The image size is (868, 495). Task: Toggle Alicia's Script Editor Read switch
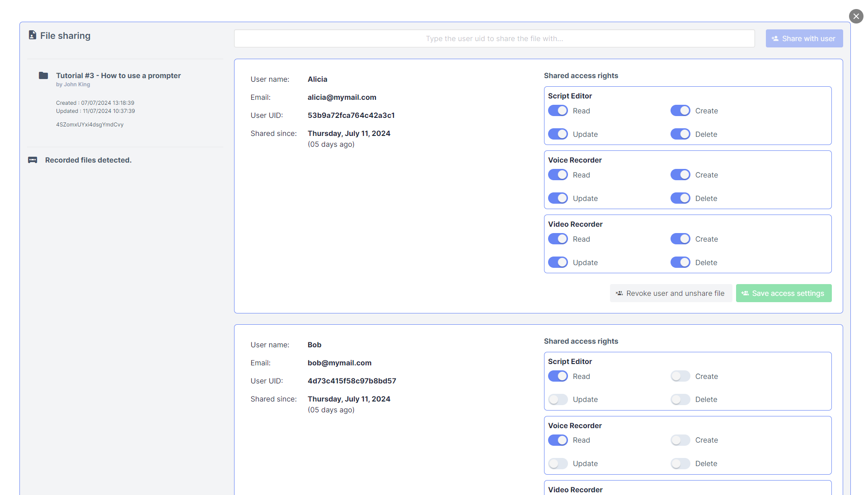(x=558, y=111)
